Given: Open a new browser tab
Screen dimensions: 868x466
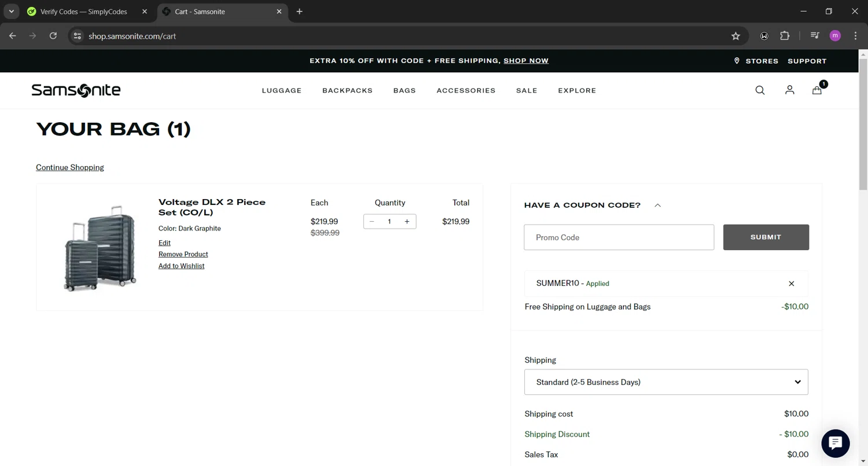Looking at the screenshot, I should coord(299,12).
